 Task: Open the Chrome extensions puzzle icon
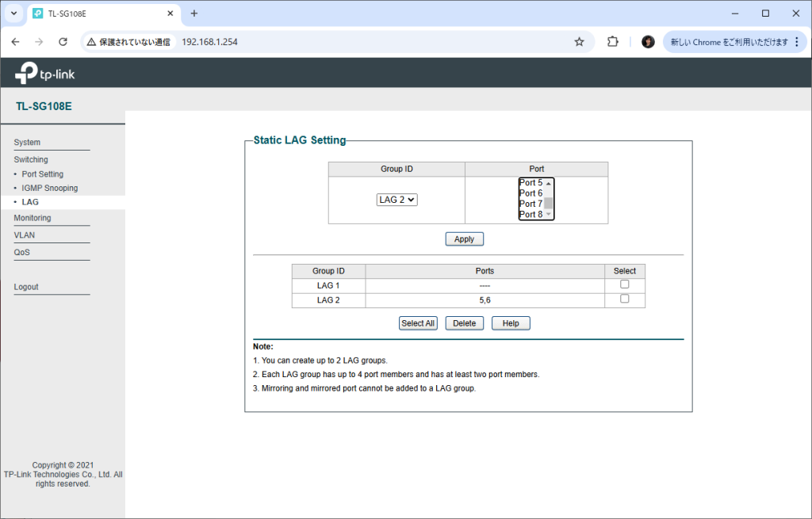point(612,42)
